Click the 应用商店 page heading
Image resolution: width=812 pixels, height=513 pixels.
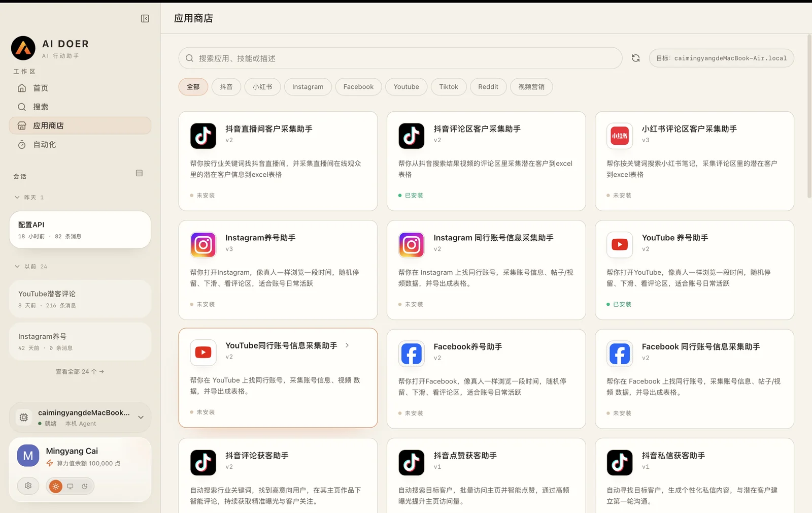coord(193,18)
